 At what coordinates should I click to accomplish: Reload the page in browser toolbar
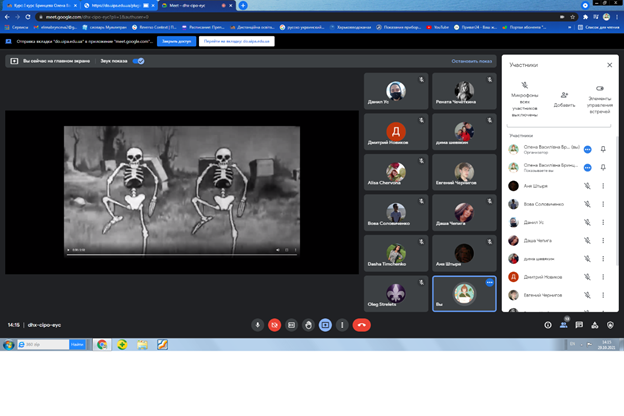(27, 17)
